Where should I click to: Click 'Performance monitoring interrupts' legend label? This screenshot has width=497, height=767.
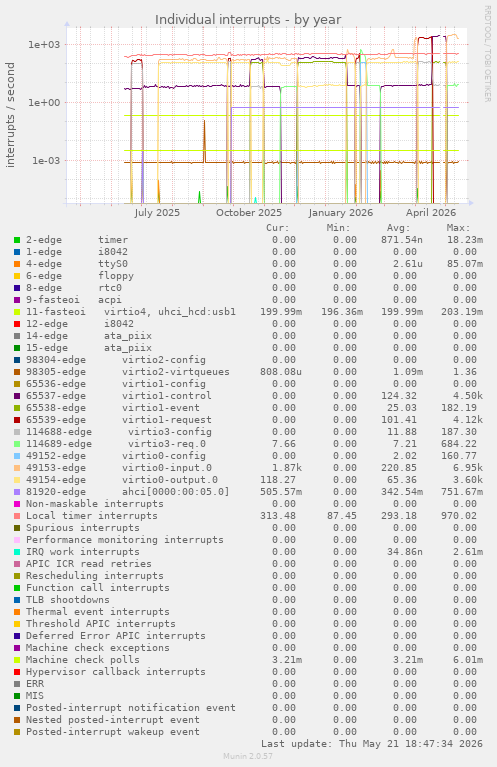[125, 540]
